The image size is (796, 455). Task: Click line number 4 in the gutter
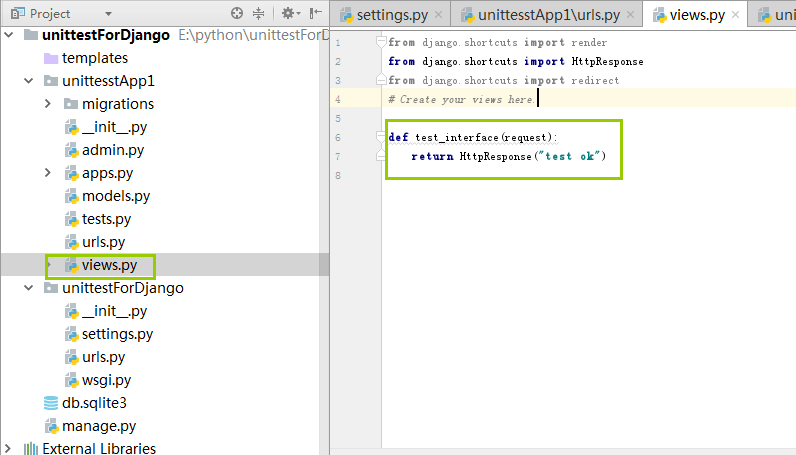point(338,100)
